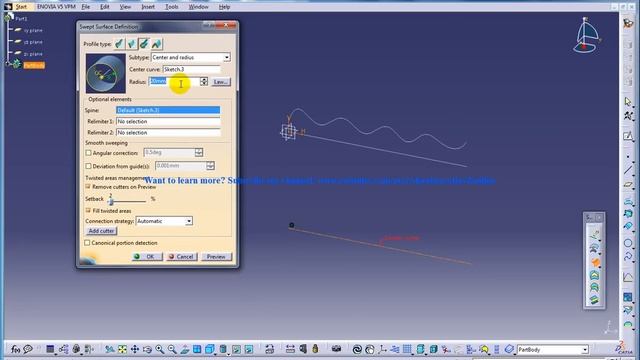640x360 pixels.
Task: Open the Edit menu
Action: pos(105,7)
